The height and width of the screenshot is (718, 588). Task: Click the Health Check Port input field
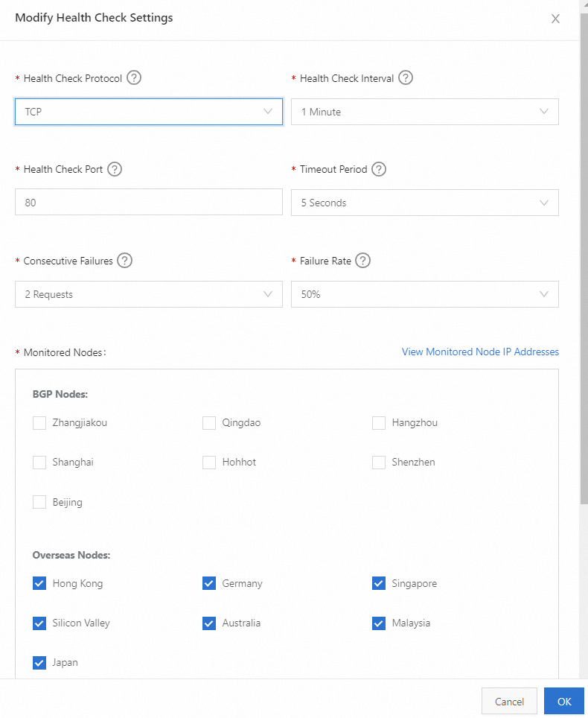pyautogui.click(x=149, y=203)
